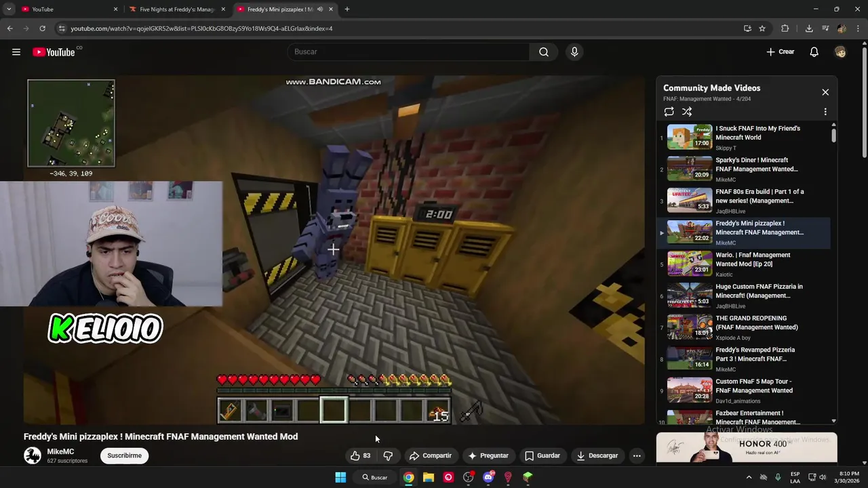Subscribe with the Suscribirme button

(124, 455)
